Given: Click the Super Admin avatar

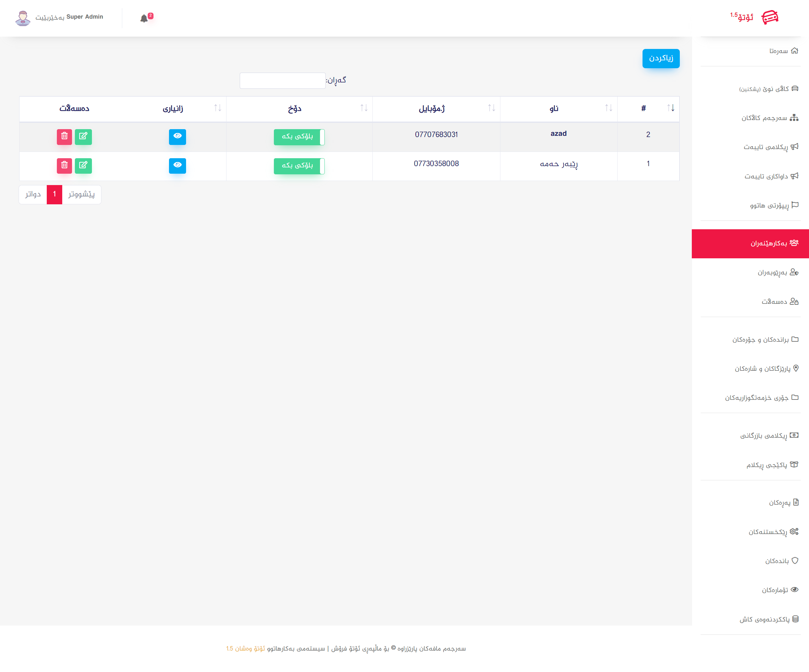Looking at the screenshot, I should pyautogui.click(x=23, y=18).
